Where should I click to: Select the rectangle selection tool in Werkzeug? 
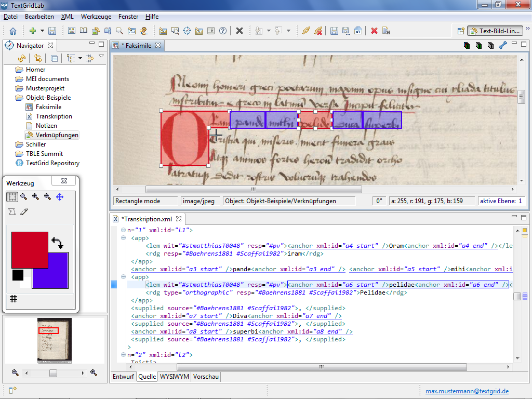click(x=12, y=197)
